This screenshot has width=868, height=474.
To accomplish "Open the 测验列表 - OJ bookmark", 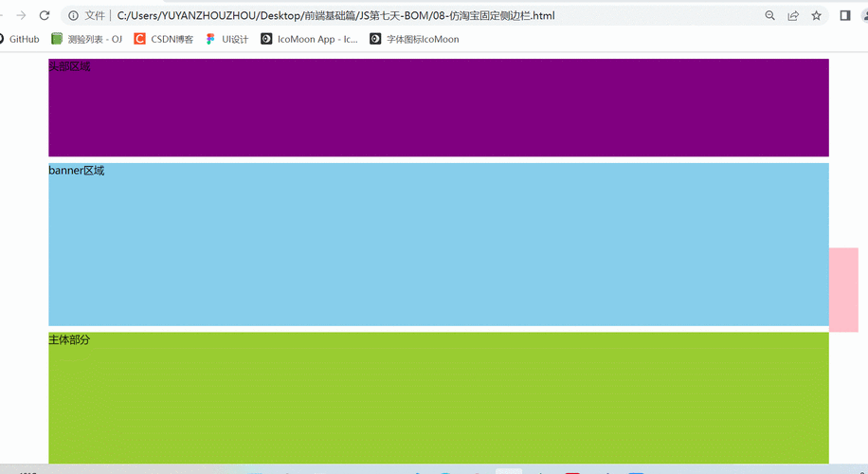I will point(86,39).
